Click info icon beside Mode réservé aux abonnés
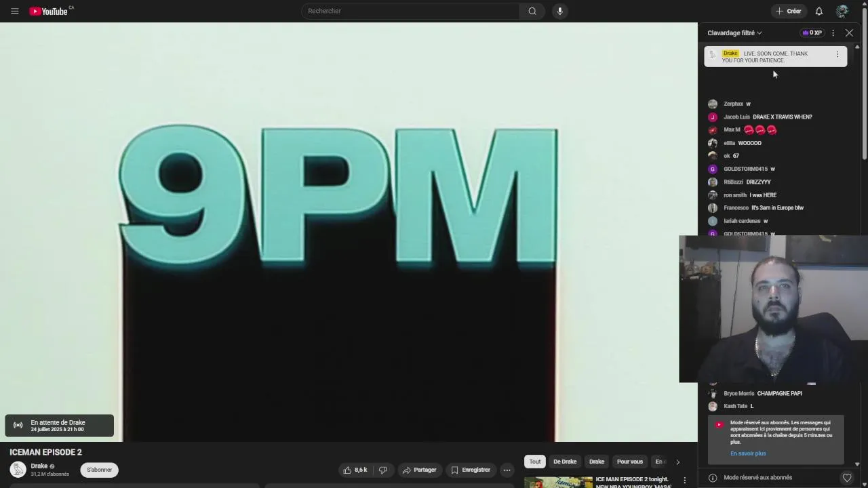This screenshot has width=868, height=488. click(713, 477)
